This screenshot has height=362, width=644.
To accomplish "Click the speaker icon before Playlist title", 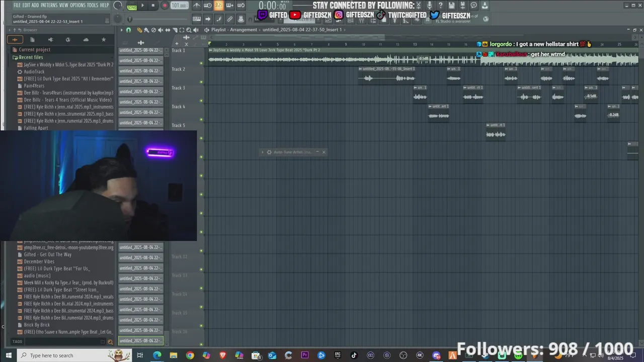I will click(x=207, y=30).
